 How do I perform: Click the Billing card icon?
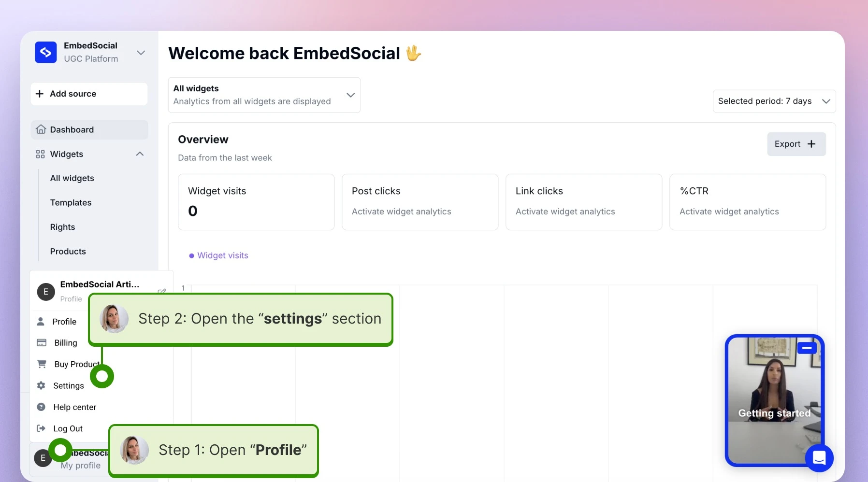(42, 342)
